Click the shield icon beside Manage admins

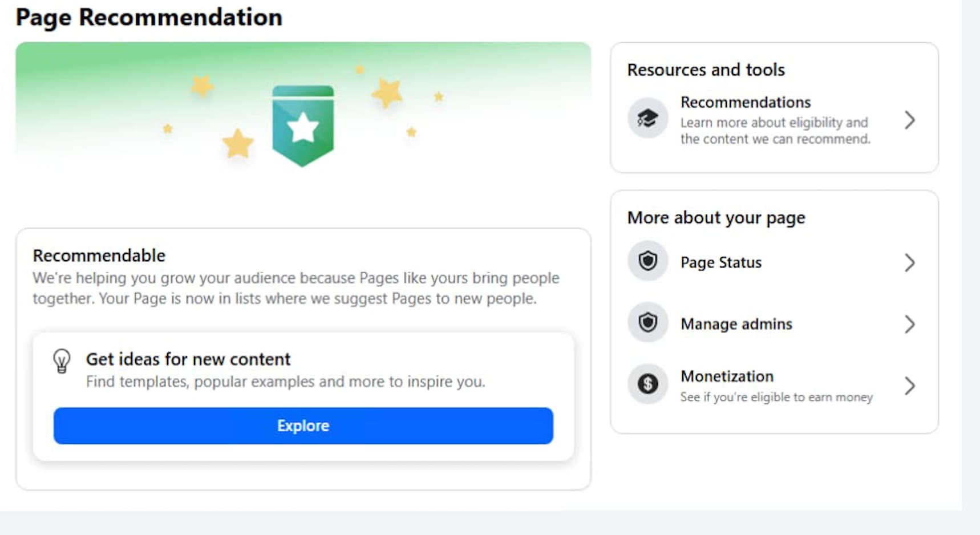647,323
